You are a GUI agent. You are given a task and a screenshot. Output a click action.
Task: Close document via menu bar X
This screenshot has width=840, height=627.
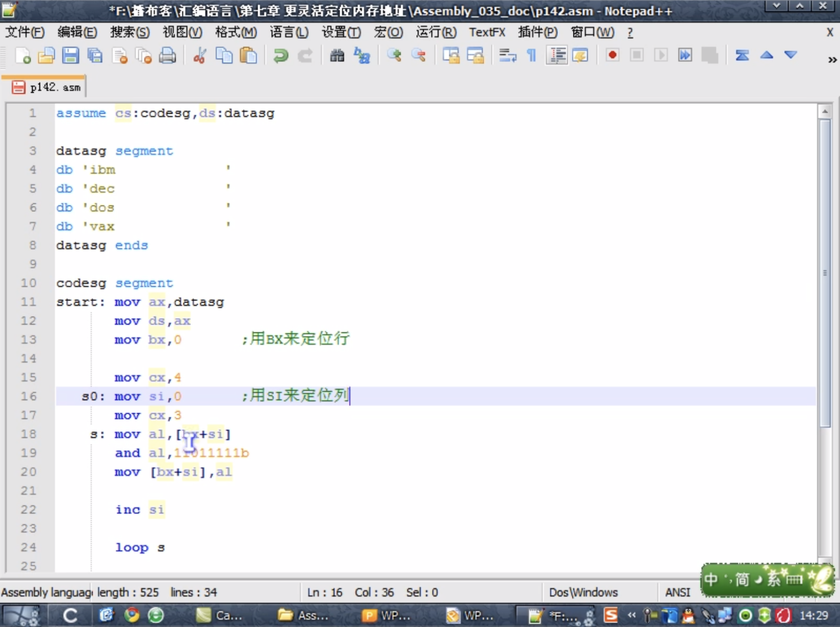(830, 32)
